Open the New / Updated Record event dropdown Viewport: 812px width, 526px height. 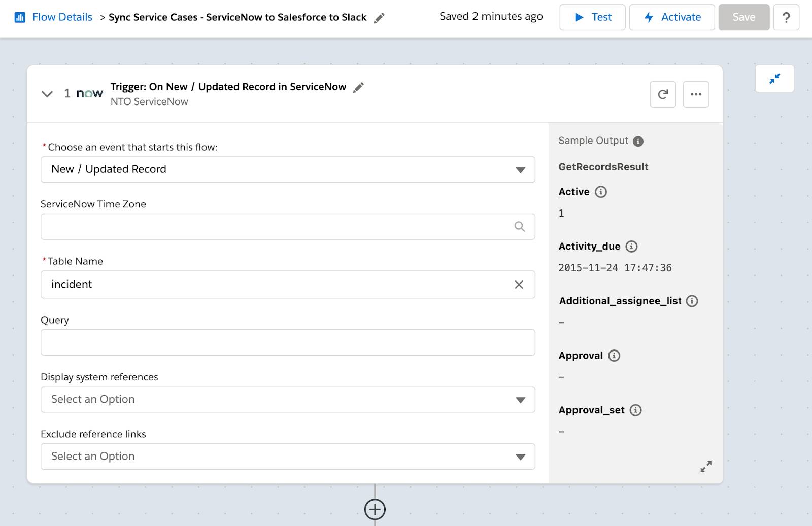[288, 169]
